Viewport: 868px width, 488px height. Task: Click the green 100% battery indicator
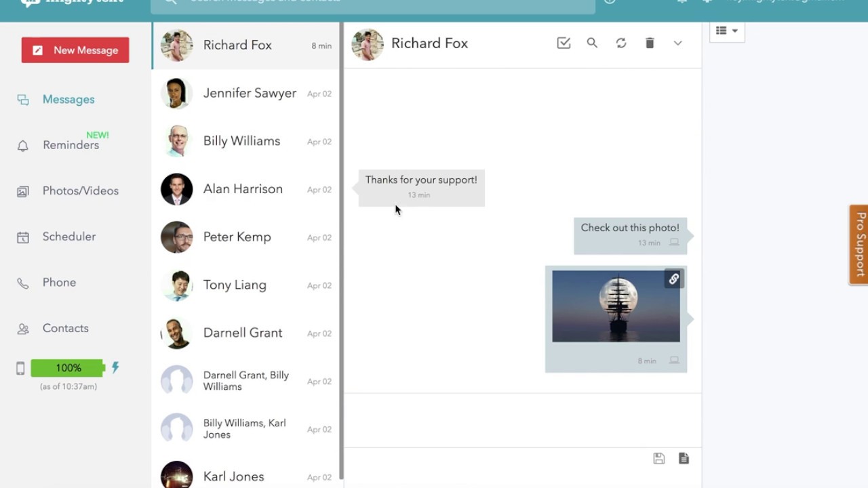[x=68, y=368]
